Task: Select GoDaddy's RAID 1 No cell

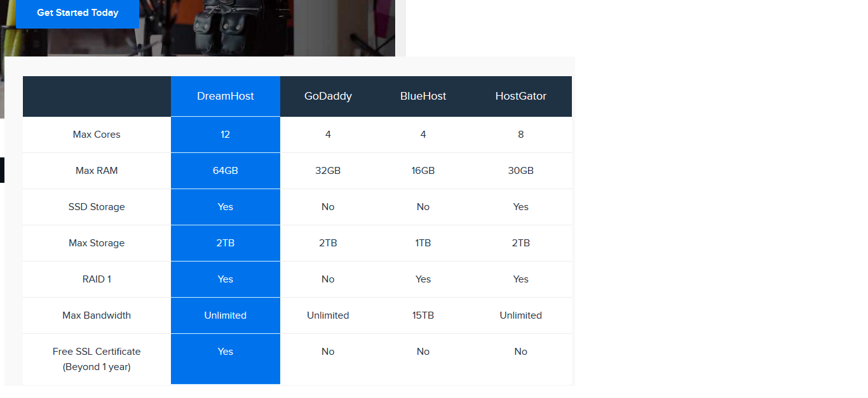Action: (x=328, y=279)
